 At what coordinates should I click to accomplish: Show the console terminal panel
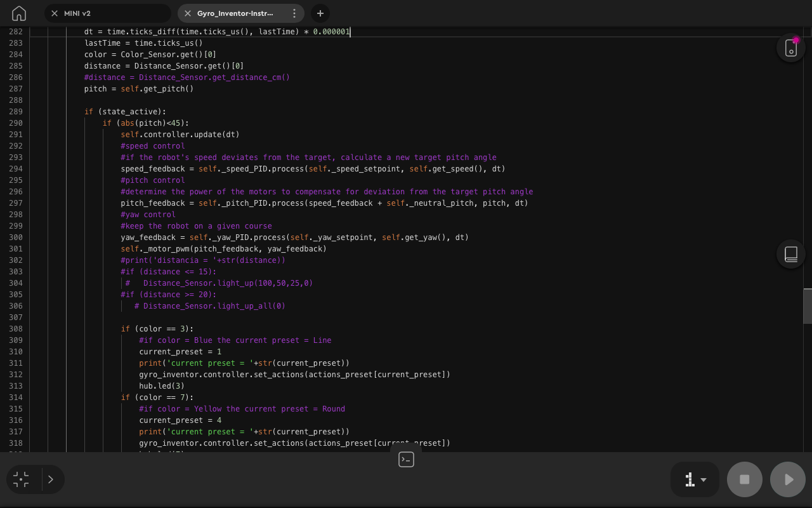pyautogui.click(x=406, y=458)
